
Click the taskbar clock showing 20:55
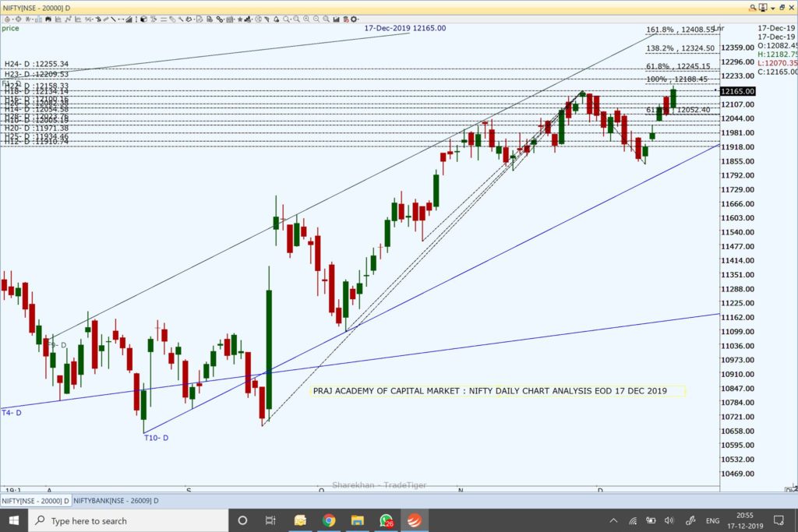[745, 520]
